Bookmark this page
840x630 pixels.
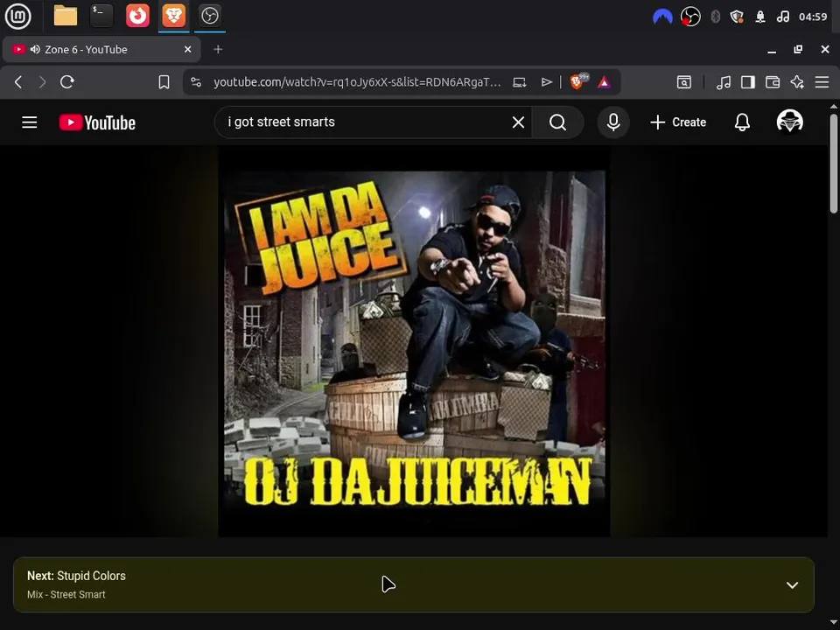click(x=164, y=82)
